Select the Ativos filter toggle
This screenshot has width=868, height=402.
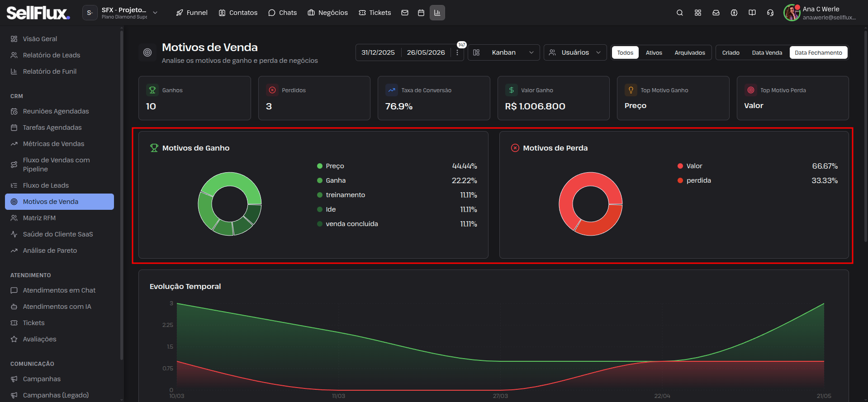pyautogui.click(x=654, y=52)
